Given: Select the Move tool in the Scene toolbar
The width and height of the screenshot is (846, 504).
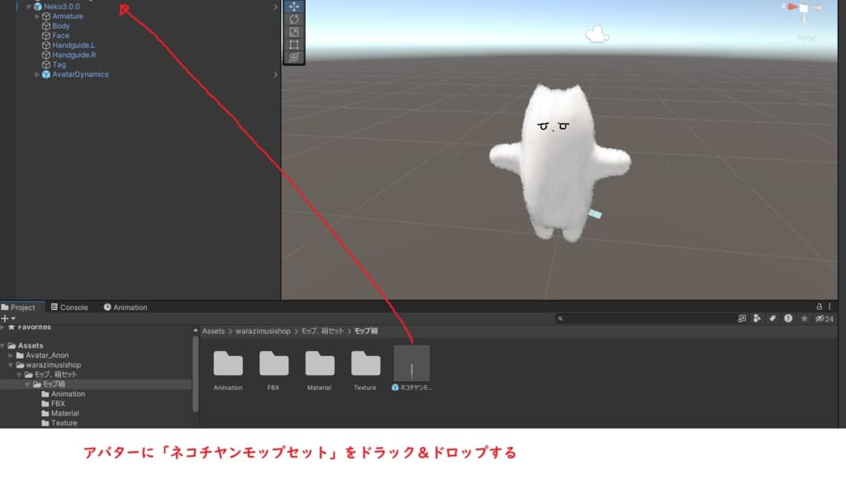Looking at the screenshot, I should [x=294, y=7].
